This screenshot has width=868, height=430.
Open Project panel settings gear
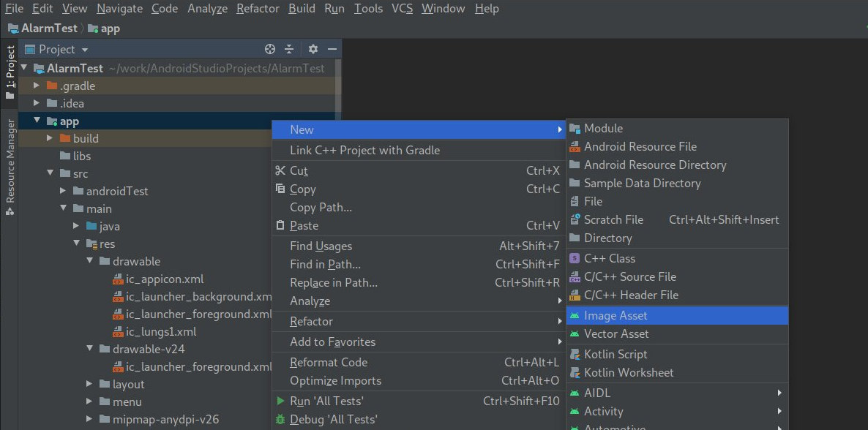coord(313,49)
